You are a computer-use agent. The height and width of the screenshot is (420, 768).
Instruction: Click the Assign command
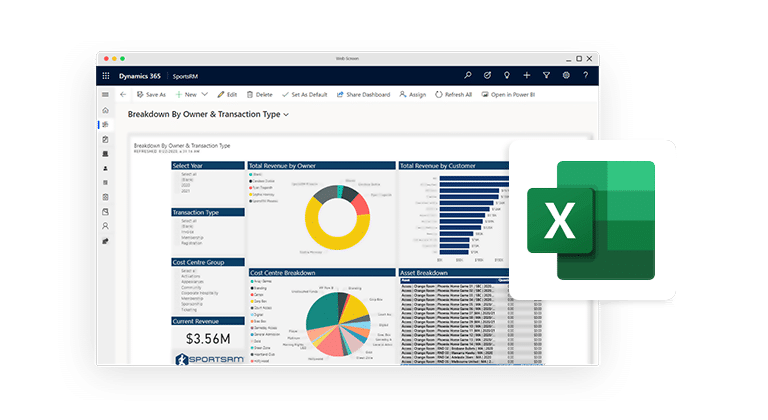tap(412, 95)
